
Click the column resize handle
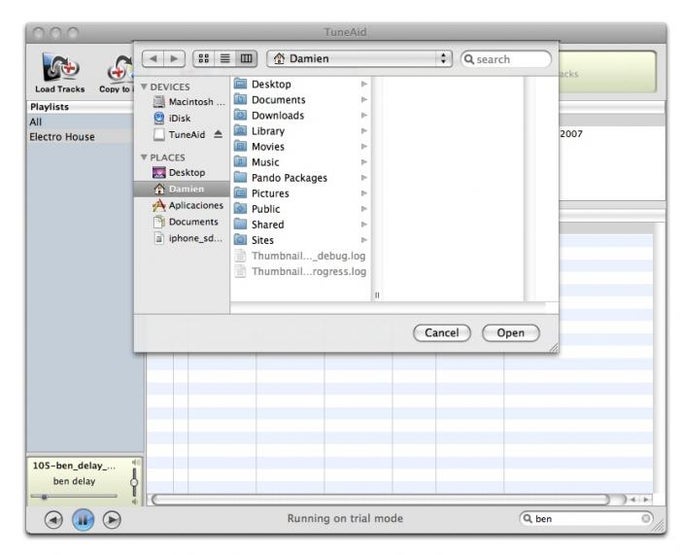pos(377,295)
